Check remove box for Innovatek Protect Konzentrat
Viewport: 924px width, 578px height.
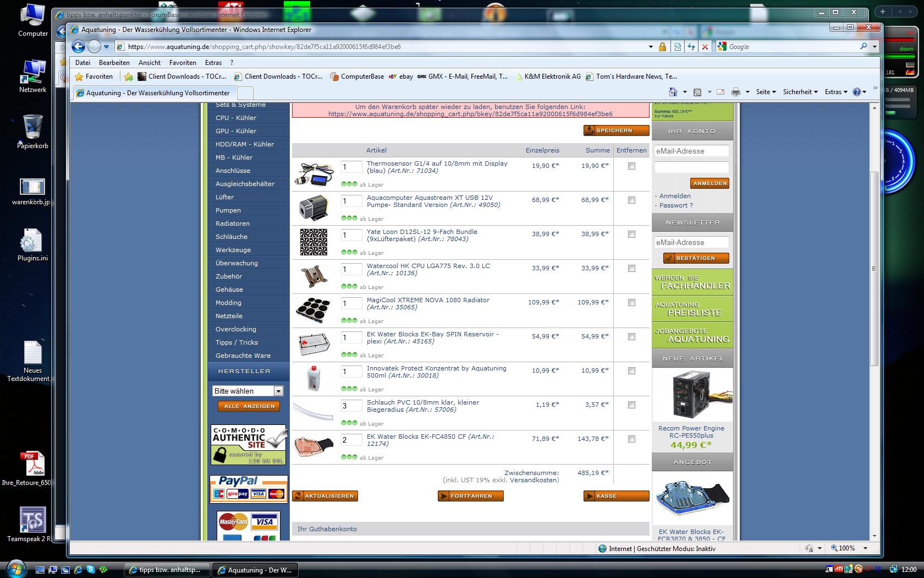tap(631, 370)
